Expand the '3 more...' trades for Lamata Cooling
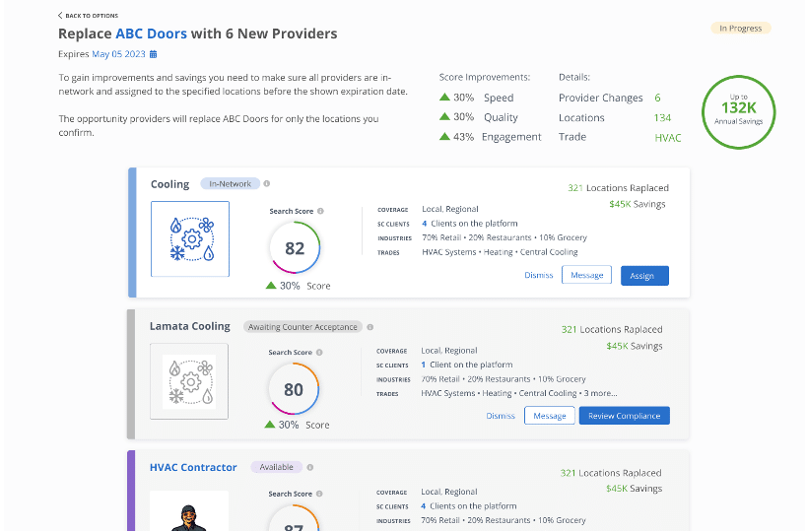 click(600, 393)
